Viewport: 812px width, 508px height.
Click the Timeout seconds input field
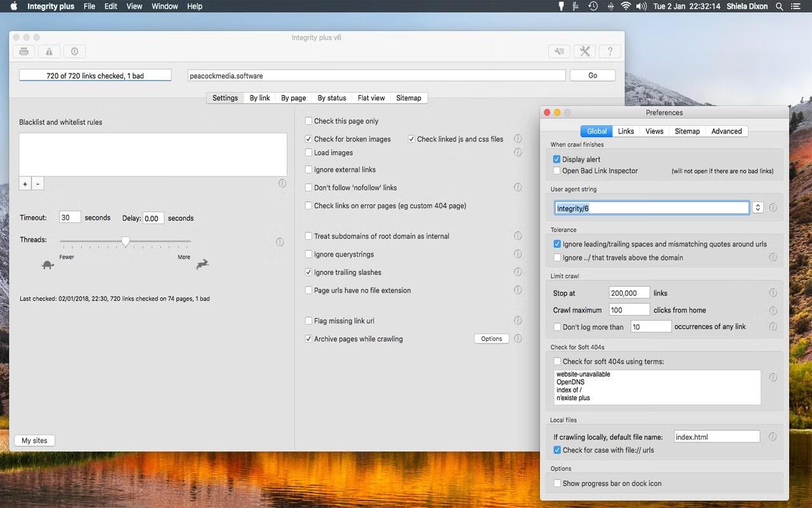coord(70,218)
